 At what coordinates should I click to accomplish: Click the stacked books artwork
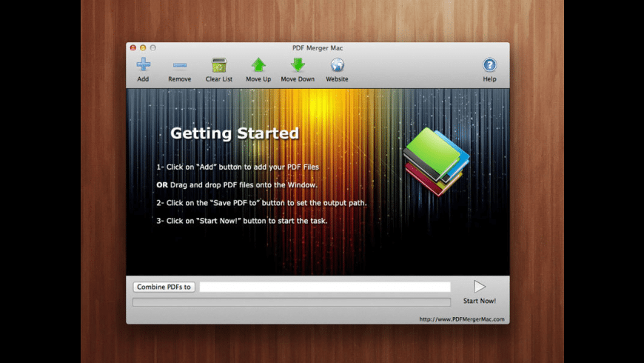click(436, 161)
